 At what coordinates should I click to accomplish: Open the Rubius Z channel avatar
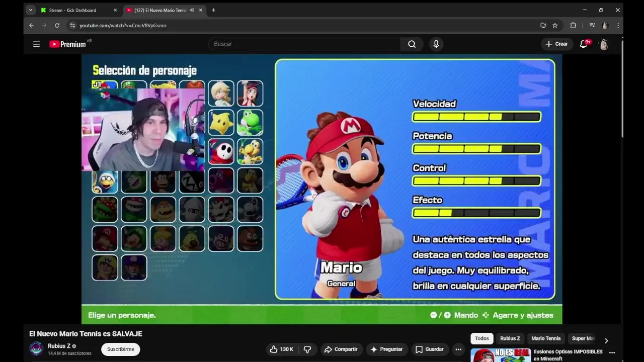pos(36,348)
